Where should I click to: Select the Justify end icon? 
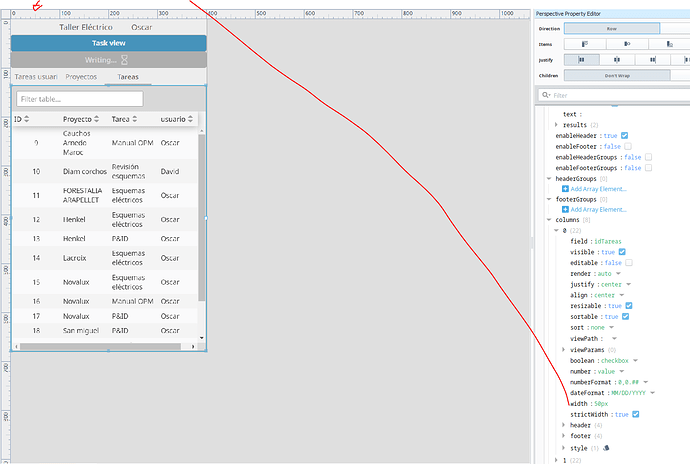click(653, 60)
